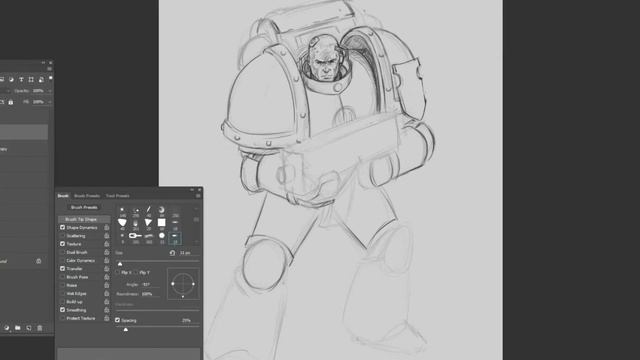This screenshot has height=360, width=640.
Task: Open the Fill dropdown in Layers panel
Action: (50, 102)
